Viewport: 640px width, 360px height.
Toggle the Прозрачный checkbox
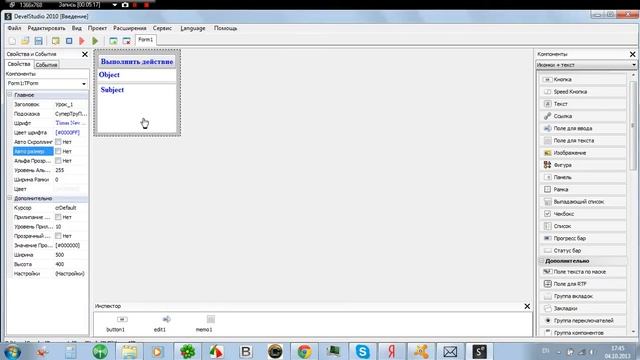tap(58, 236)
